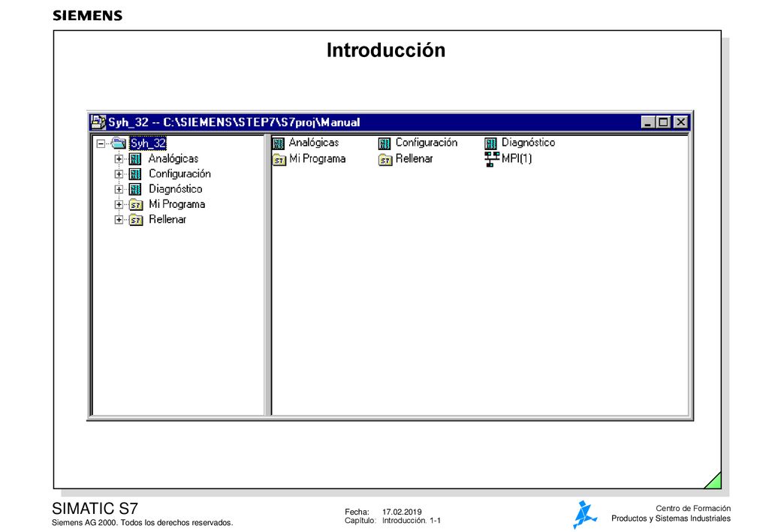Close the Syh_32 project window
769x532 pixels.
click(680, 122)
